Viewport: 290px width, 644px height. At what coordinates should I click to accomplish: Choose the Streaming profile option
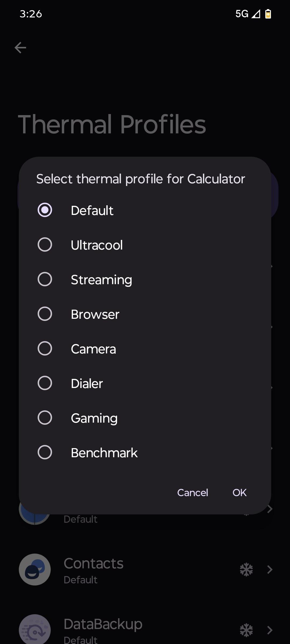pyautogui.click(x=45, y=279)
